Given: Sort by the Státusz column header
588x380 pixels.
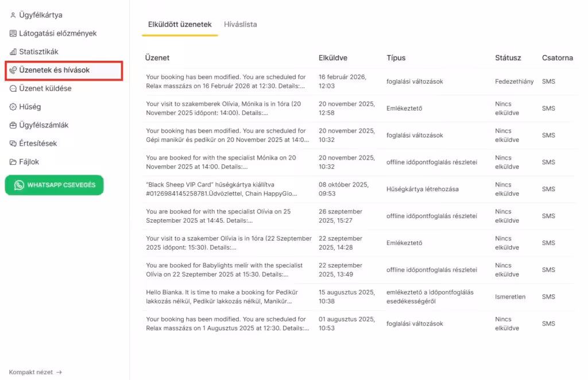Looking at the screenshot, I should pos(508,58).
